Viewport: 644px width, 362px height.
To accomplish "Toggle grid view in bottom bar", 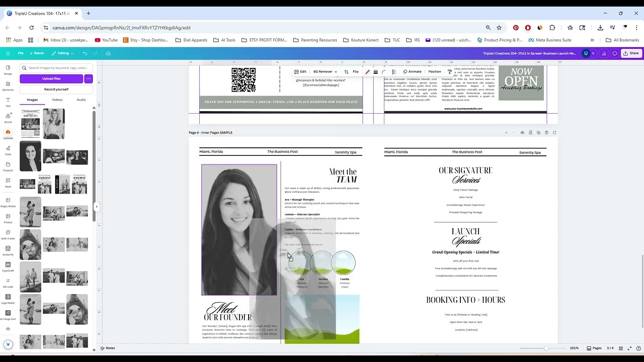I will 621,348.
